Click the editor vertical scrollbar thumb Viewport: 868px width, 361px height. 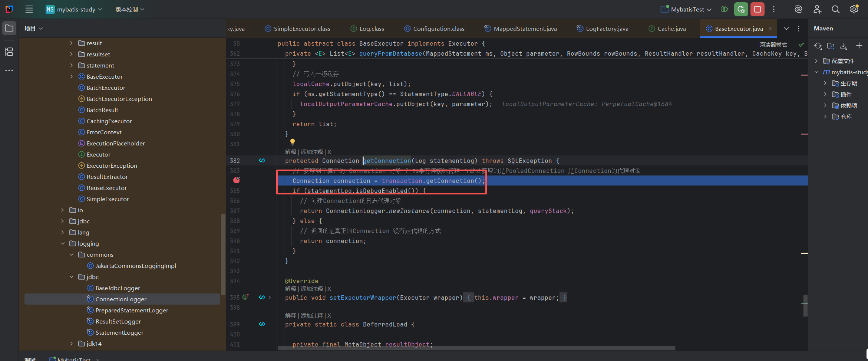pos(805,306)
